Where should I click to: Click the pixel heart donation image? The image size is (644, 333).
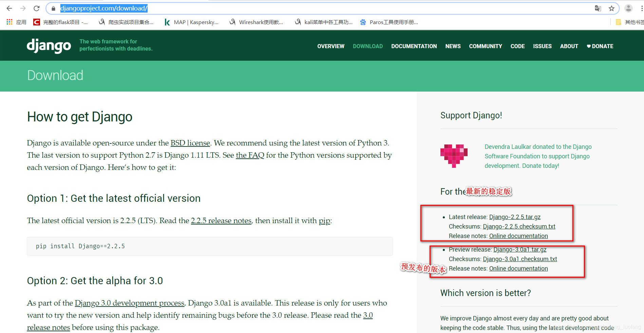pyautogui.click(x=454, y=156)
